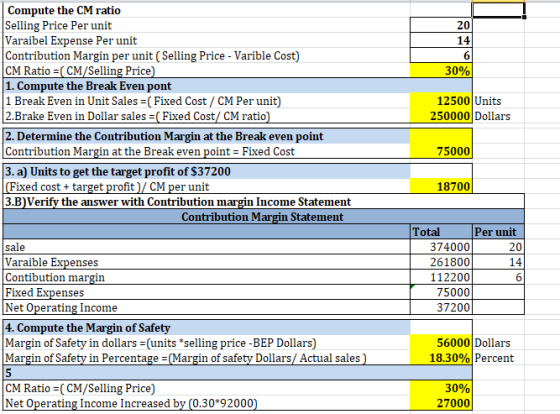Click the '2. Determine the Contribution Margin' heading
This screenshot has width=560, height=414.
point(164,136)
